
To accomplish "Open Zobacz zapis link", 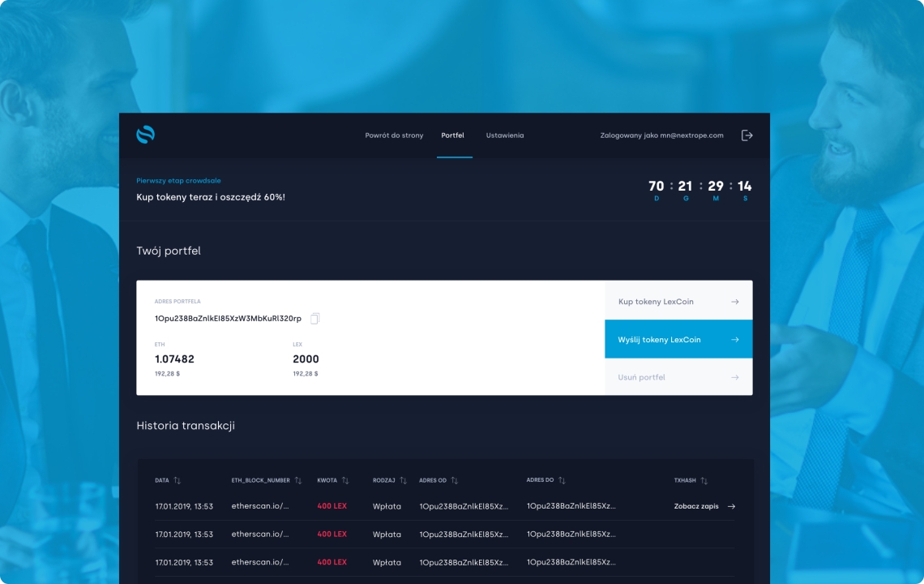I will [x=696, y=506].
